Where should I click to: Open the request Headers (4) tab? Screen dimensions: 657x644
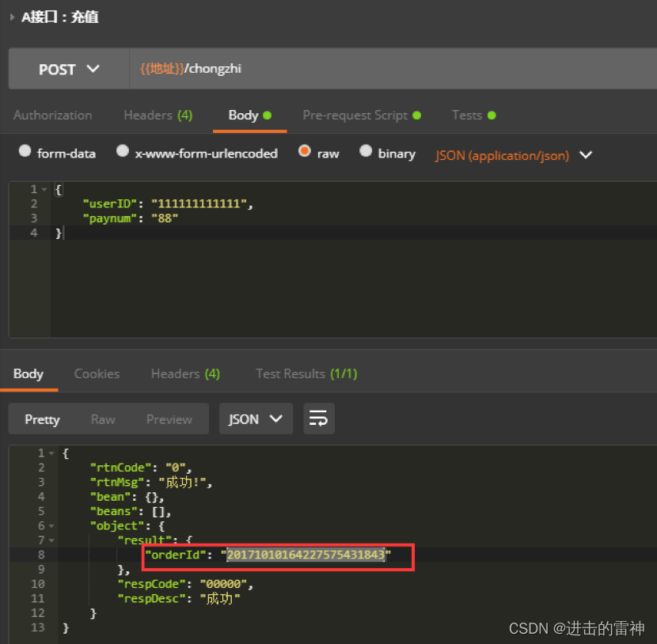(x=158, y=116)
